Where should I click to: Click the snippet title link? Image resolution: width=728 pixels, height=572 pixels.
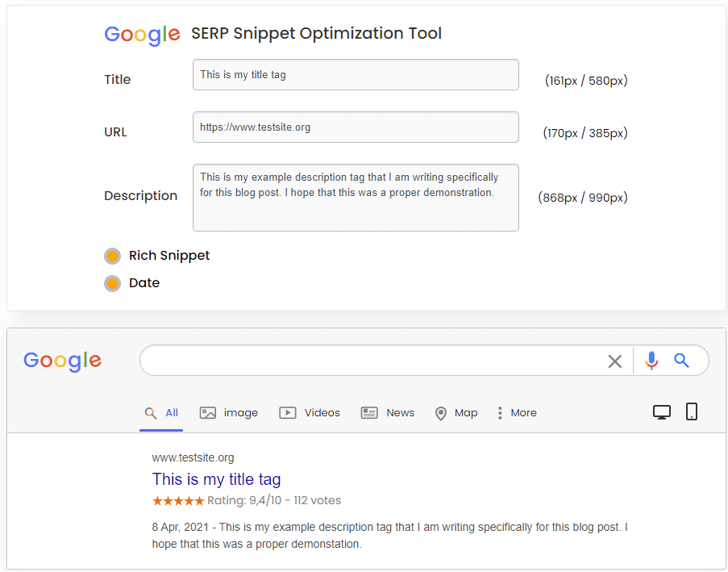(216, 479)
